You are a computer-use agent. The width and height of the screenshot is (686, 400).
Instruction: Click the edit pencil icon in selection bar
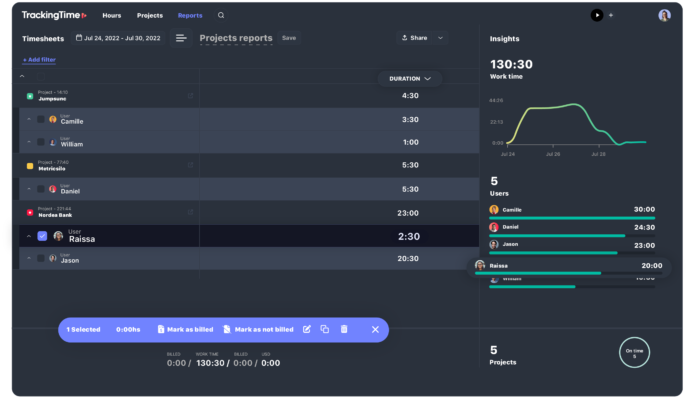coord(307,329)
